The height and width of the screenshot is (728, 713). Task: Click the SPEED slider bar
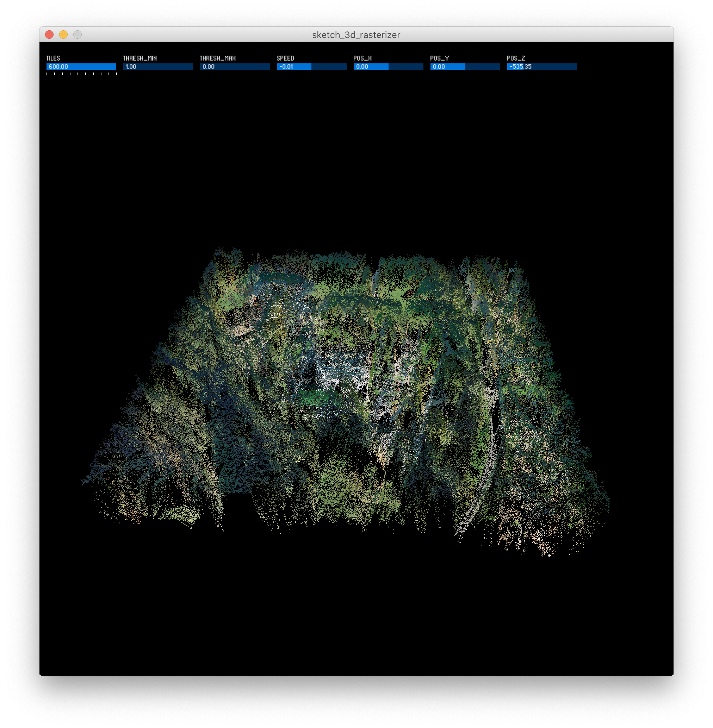point(311,67)
